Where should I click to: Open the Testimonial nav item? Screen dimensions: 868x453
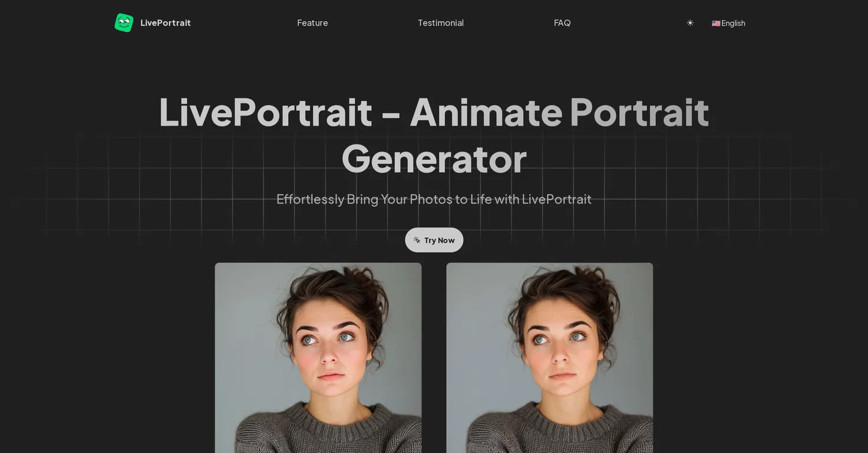tap(441, 23)
